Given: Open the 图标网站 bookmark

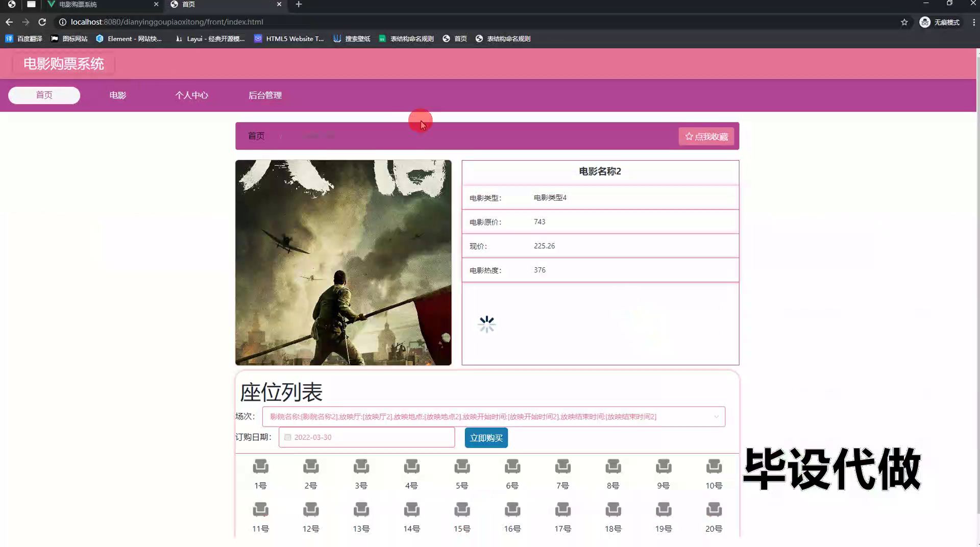Looking at the screenshot, I should tap(69, 39).
